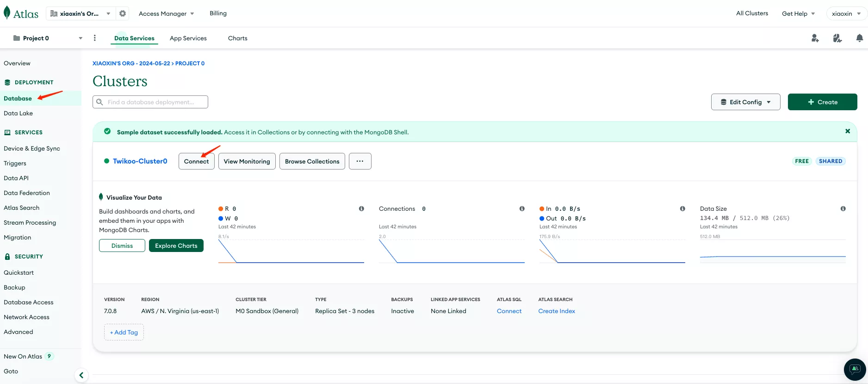868x384 pixels.
Task: Open Triggers in sidebar
Action: 15,163
